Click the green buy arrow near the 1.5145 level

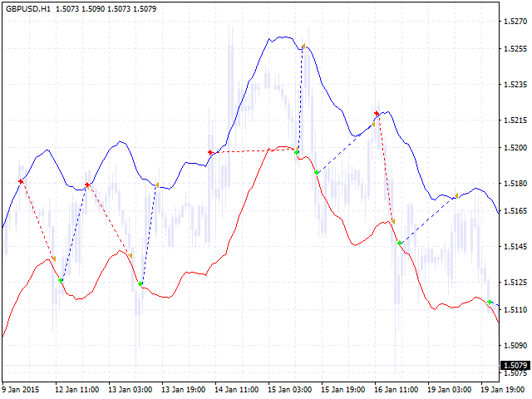pyautogui.click(x=400, y=243)
